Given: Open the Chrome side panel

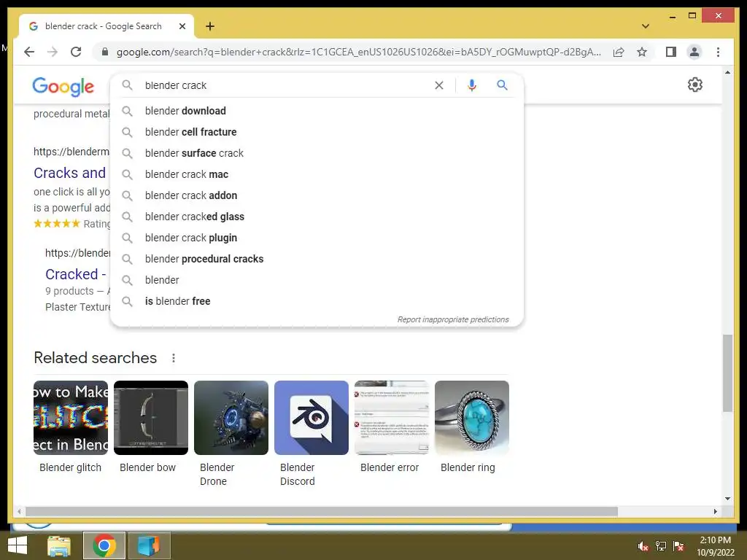Looking at the screenshot, I should (671, 52).
